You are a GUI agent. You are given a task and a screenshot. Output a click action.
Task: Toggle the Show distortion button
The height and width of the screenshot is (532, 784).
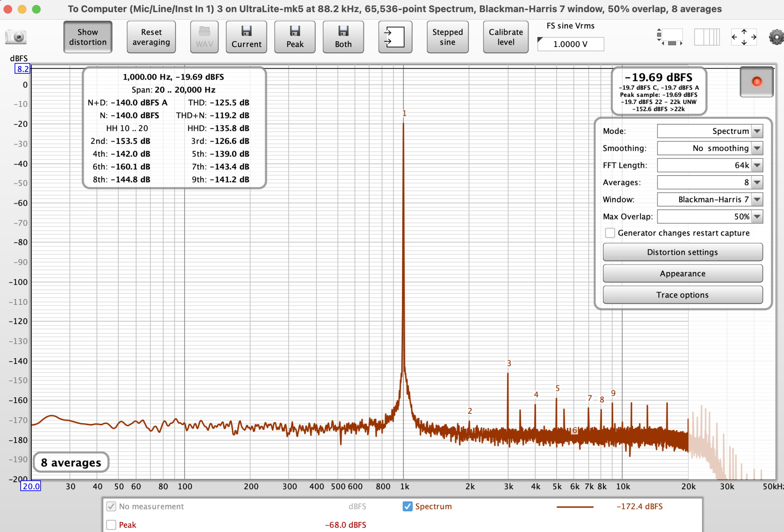point(88,37)
